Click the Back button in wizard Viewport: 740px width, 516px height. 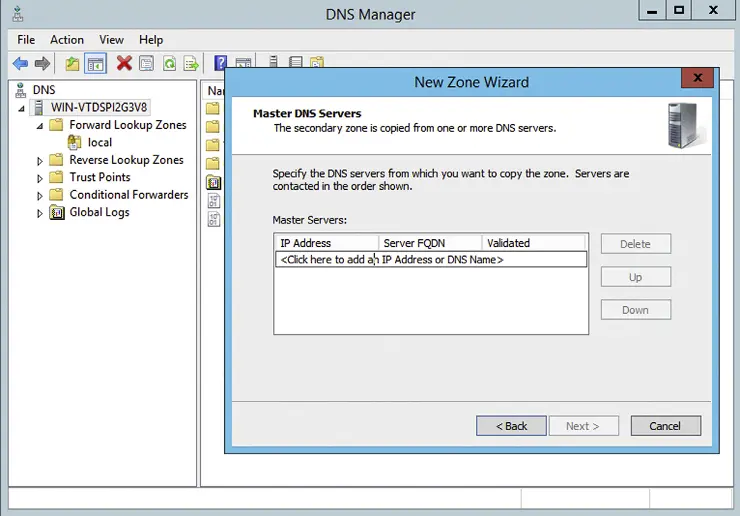point(510,426)
